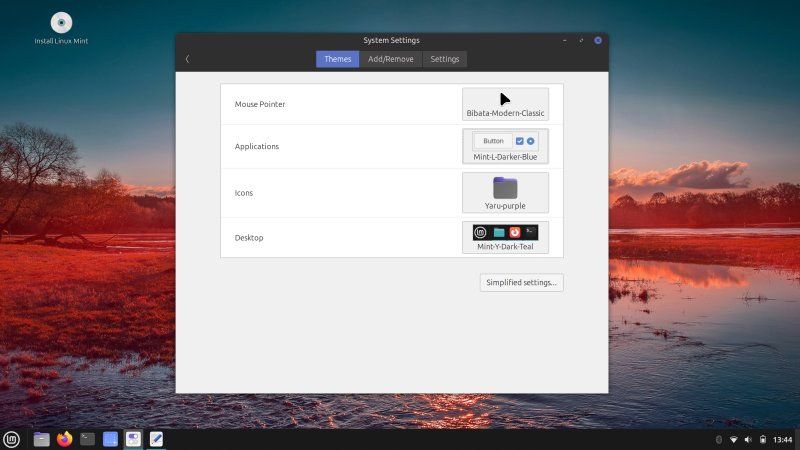Close the System Settings window
The image size is (800, 450).
(598, 40)
